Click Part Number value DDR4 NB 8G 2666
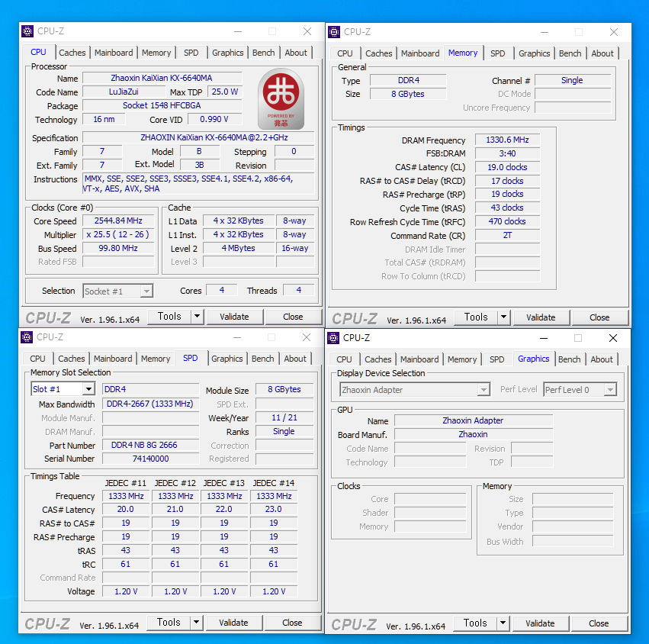Viewport: 649px width, 644px height. [x=150, y=445]
